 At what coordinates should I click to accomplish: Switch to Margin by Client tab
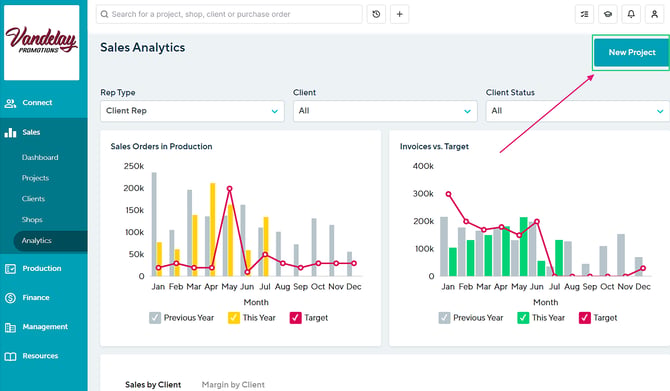point(233,385)
